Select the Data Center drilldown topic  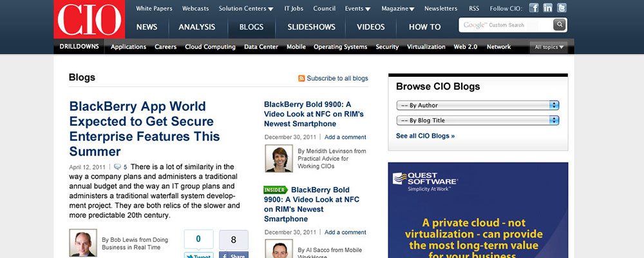point(261,47)
